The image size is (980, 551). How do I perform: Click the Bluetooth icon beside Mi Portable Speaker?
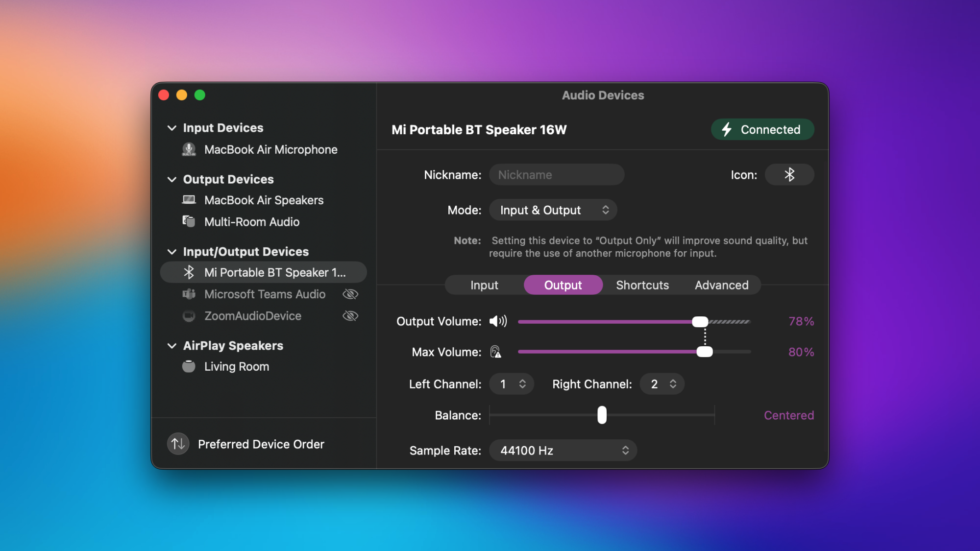[189, 272]
